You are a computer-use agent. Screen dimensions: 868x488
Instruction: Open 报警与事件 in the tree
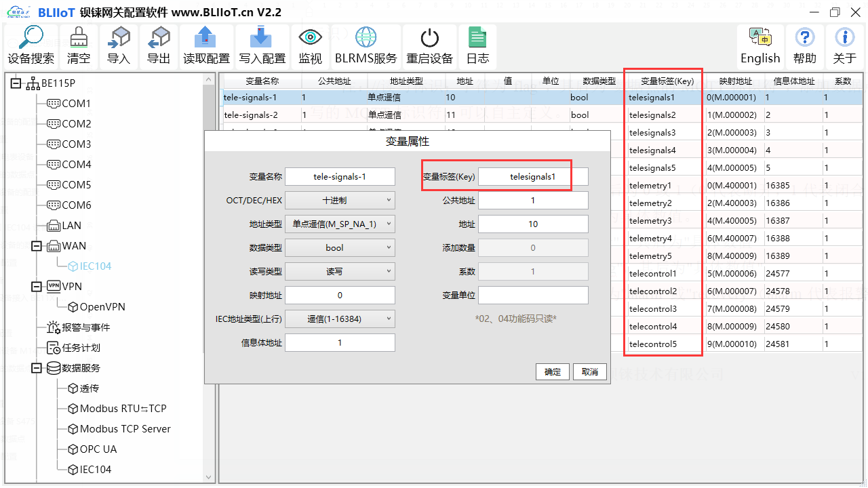coord(79,327)
